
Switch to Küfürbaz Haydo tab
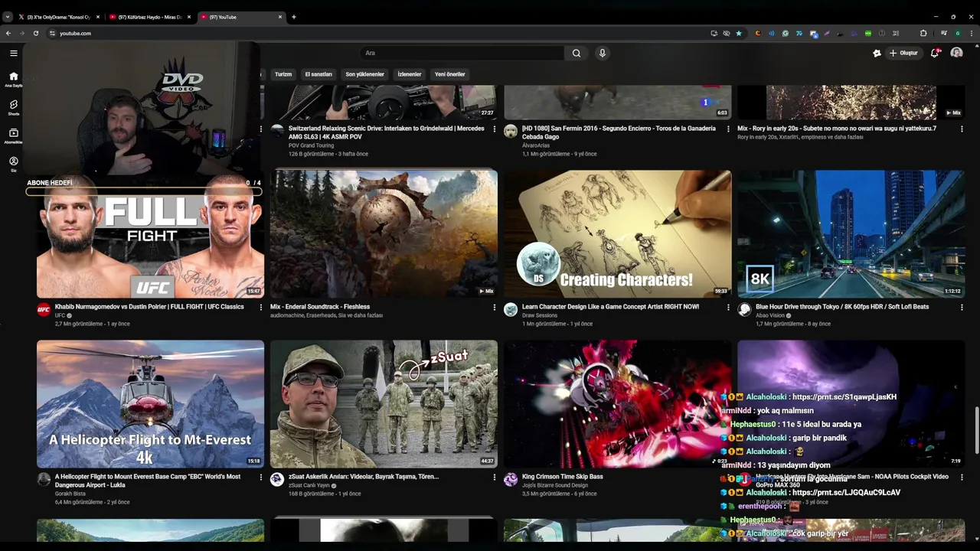(x=150, y=17)
